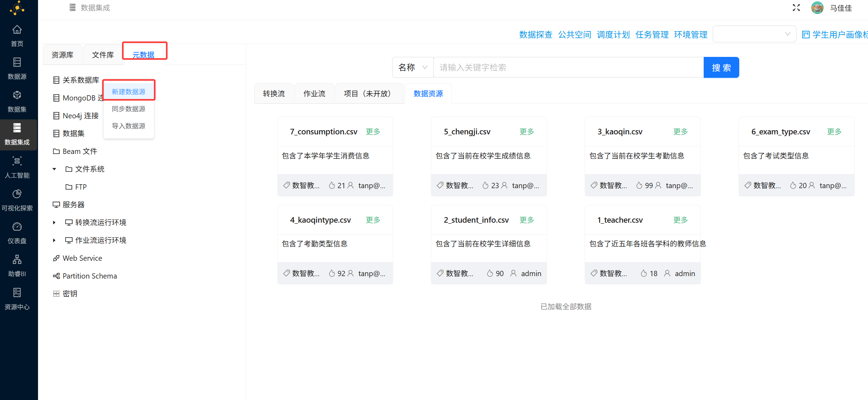This screenshot has height=400, width=868.
Task: Click the 马佳佳 username text
Action: (x=841, y=8)
